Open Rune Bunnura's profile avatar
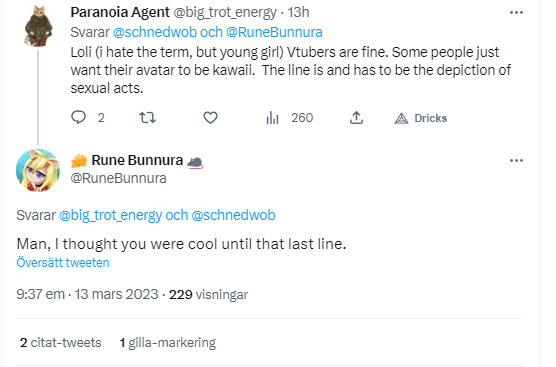 [38, 170]
